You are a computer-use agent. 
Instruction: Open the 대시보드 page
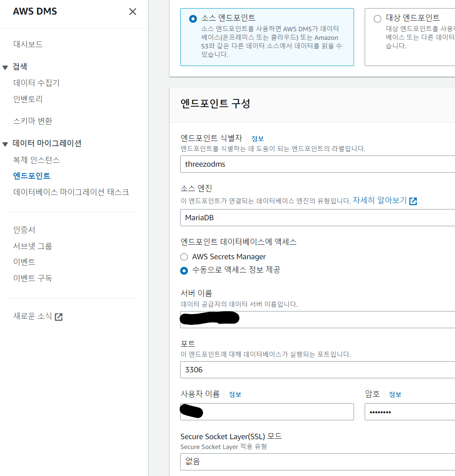coord(28,44)
